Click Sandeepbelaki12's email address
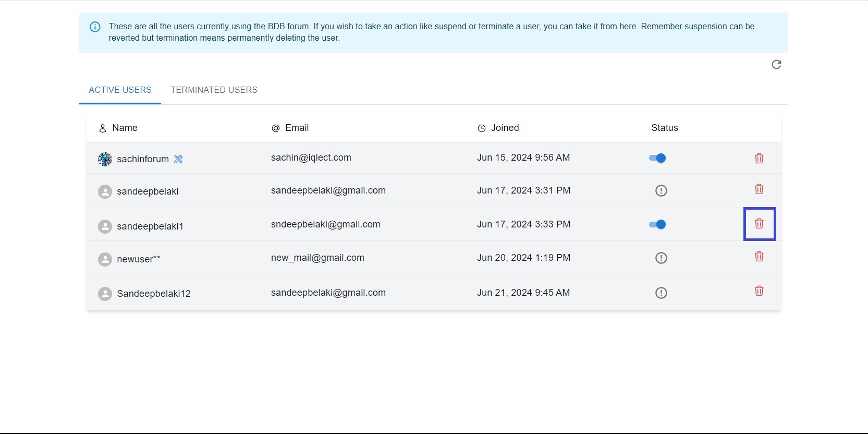Image resolution: width=868 pixels, height=434 pixels. [328, 293]
